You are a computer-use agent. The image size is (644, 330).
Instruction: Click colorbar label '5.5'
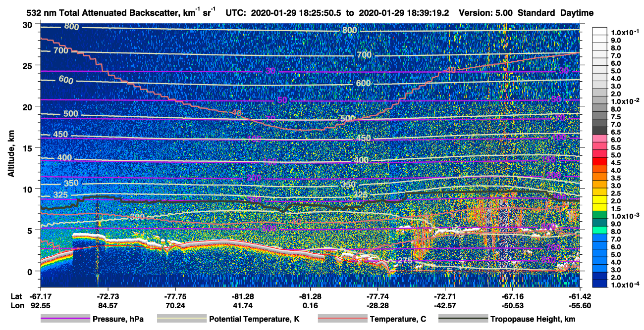616,147
